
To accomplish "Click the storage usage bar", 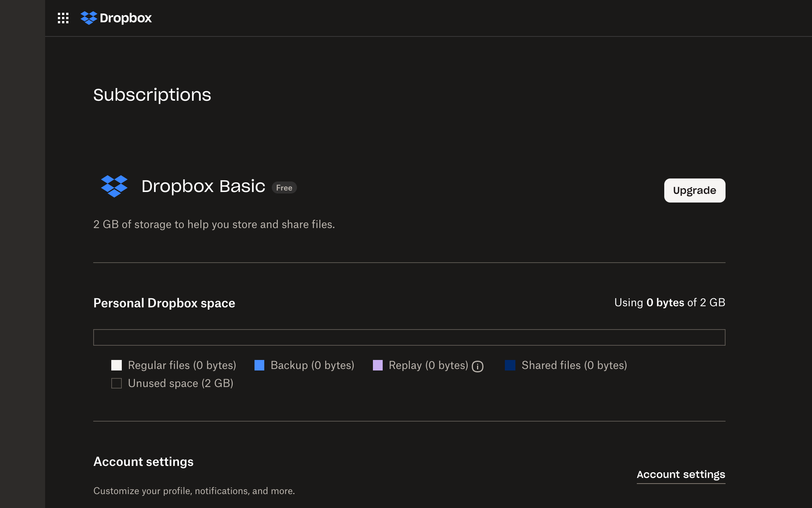I will 409,337.
